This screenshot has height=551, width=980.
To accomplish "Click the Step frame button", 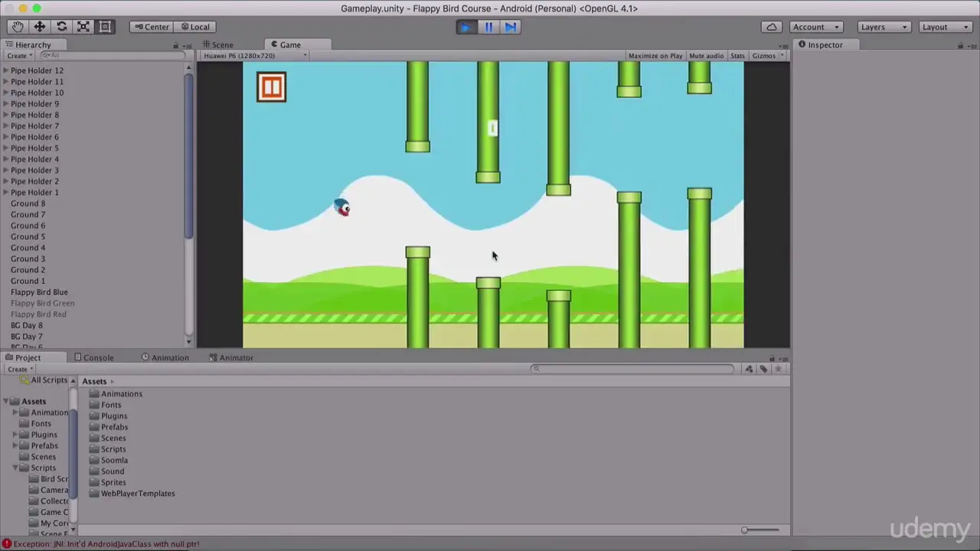I will click(510, 27).
